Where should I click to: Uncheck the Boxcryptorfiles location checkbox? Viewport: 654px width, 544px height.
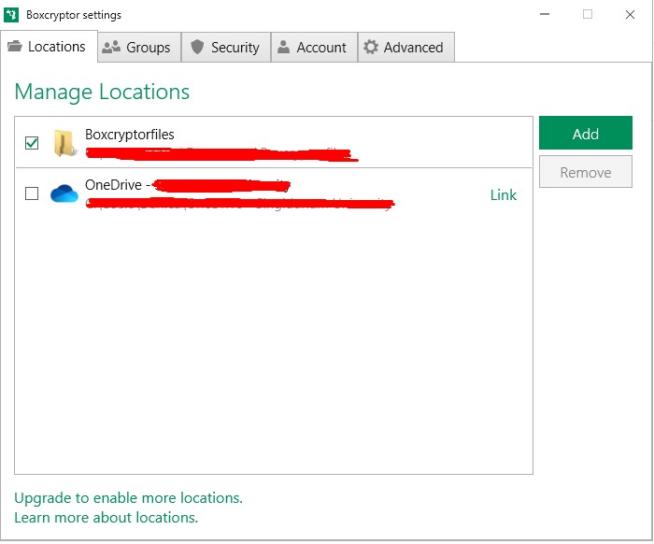point(32,143)
